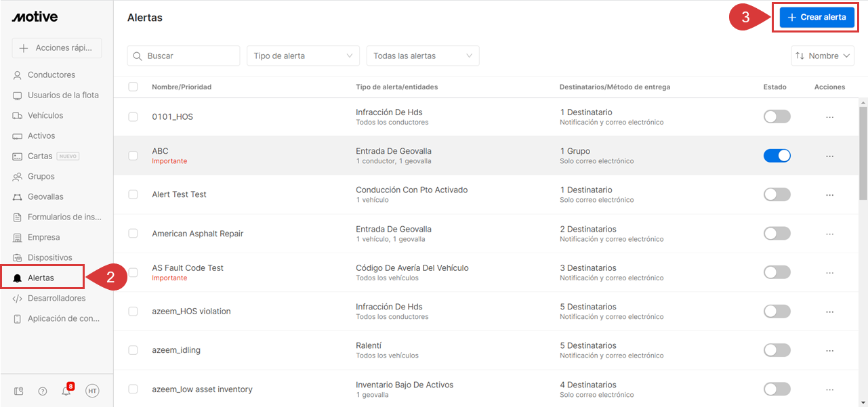The image size is (868, 407).
Task: Click the help question mark icon
Action: coord(43,391)
